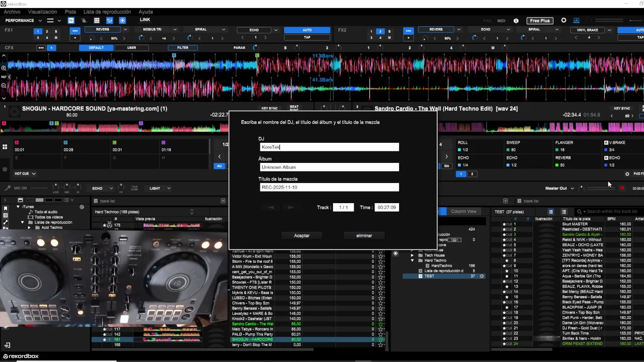Screen dimensions: 644x362
Task: Open the Visualización menu
Action: (x=43, y=12)
